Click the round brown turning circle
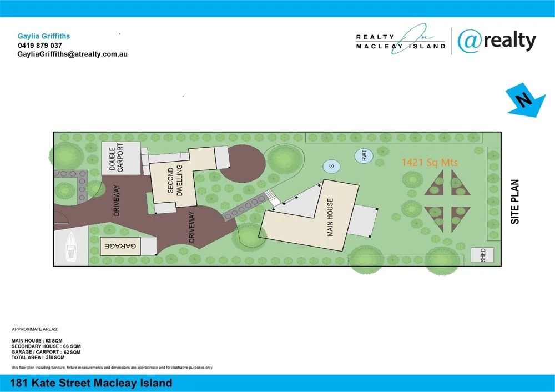The width and height of the screenshot is (555, 392). (243, 163)
